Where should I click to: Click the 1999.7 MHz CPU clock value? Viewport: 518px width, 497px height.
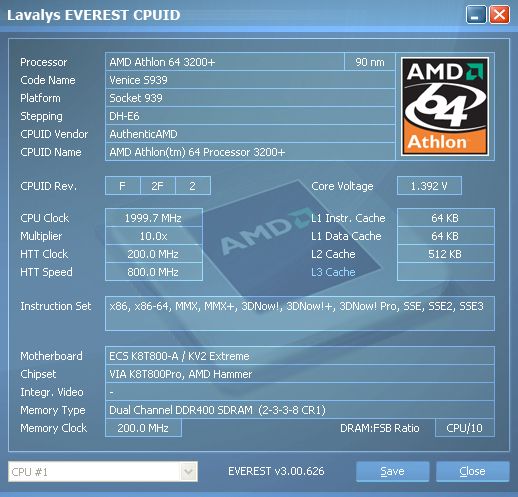coord(154,218)
